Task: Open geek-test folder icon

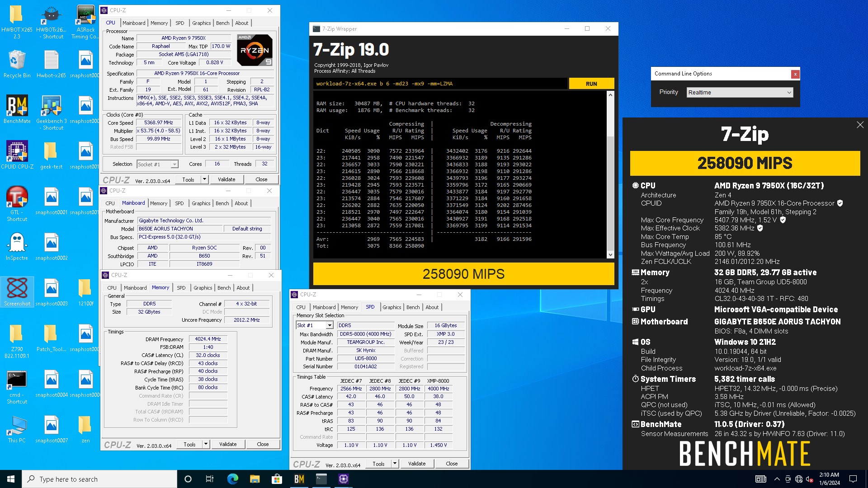Action: [52, 155]
